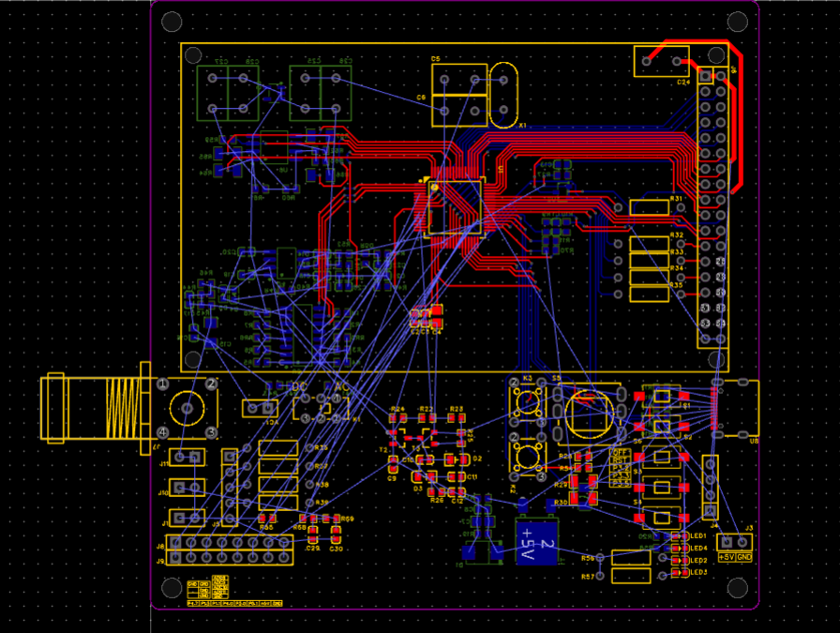Select the J4 vertical pin header
This screenshot has width=840, height=633.
pyautogui.click(x=711, y=488)
